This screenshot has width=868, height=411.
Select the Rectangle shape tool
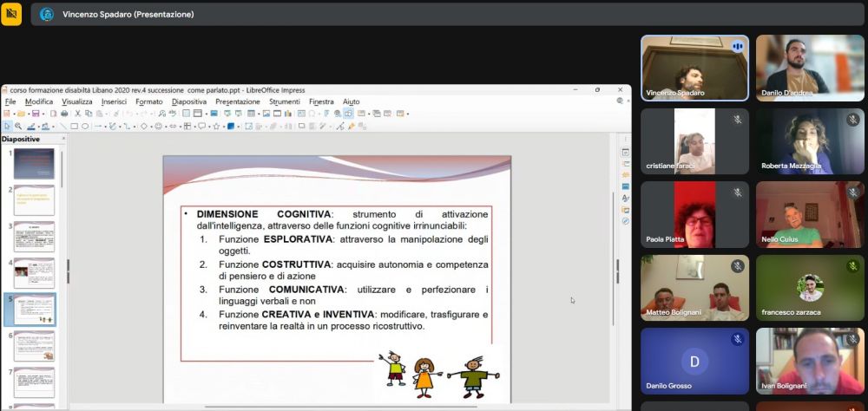tap(74, 126)
